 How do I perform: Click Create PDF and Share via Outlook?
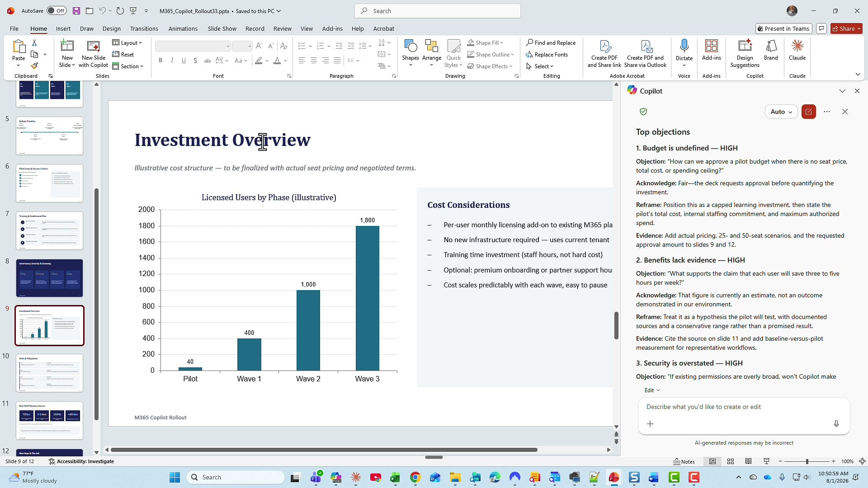(x=645, y=54)
